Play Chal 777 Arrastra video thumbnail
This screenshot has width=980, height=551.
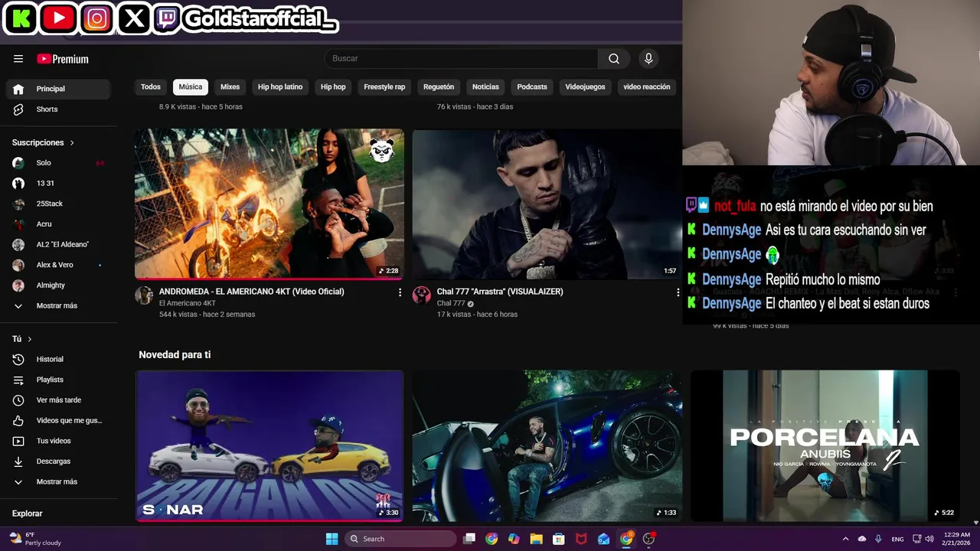click(x=547, y=204)
